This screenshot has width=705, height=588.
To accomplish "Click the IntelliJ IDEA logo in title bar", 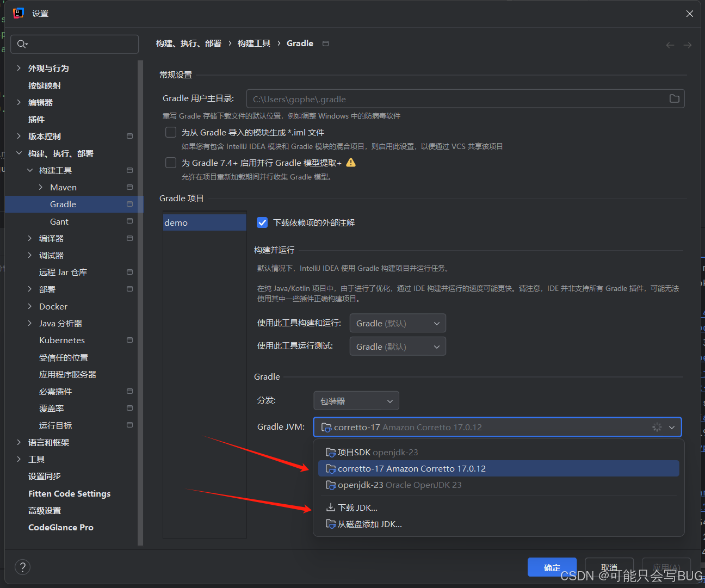I will (x=18, y=13).
